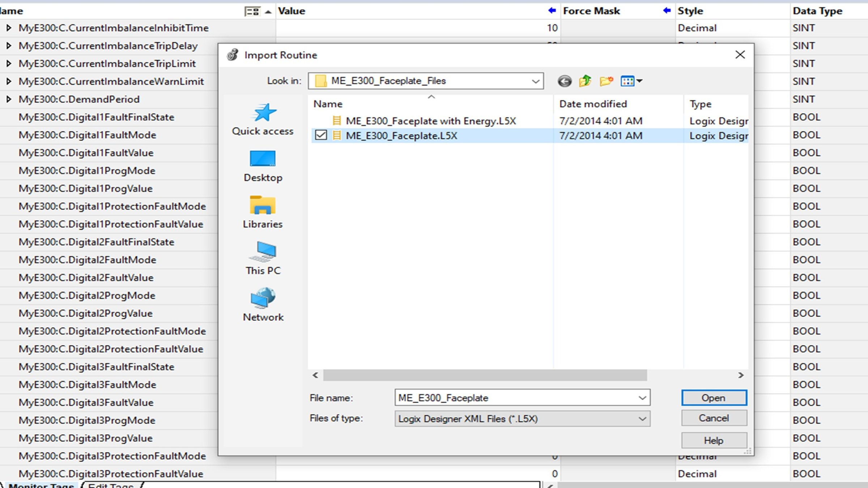Click the Style column header

coord(733,11)
